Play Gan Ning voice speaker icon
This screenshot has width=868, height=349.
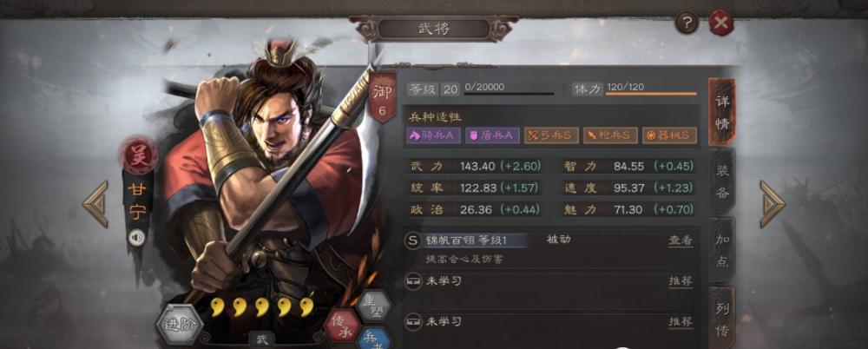pyautogui.click(x=137, y=238)
